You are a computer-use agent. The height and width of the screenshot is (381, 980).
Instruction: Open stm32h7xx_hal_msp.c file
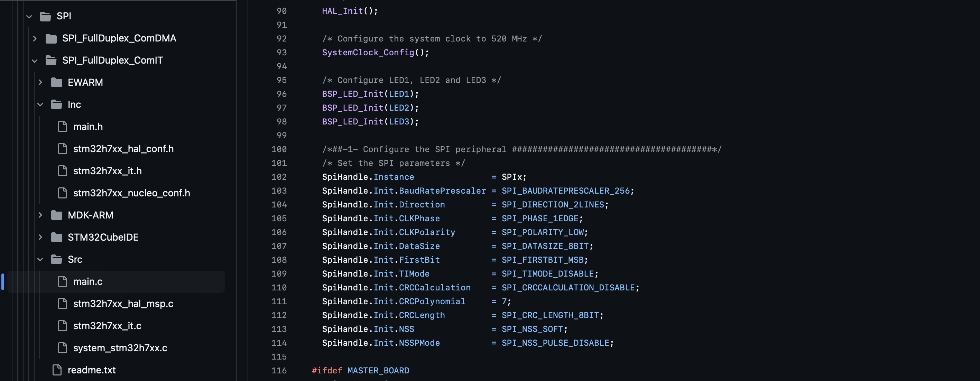point(123,304)
